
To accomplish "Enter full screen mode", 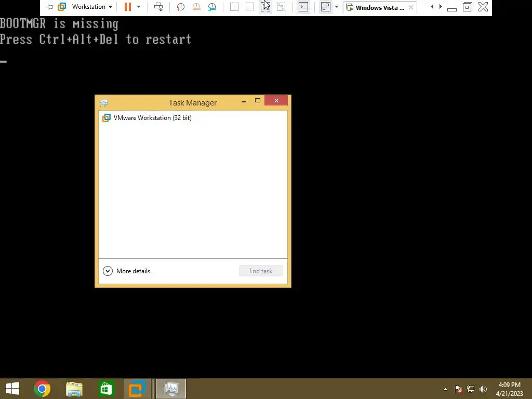I will click(325, 7).
